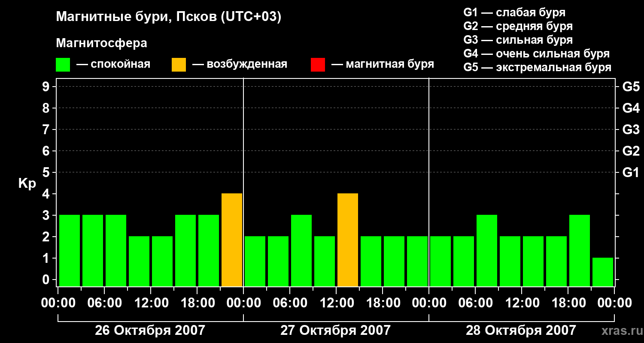Image resolution: width=644 pixels, height=343 pixels.
Task: Click the shortest Kp 1 bar on 28 October
Action: tap(603, 272)
